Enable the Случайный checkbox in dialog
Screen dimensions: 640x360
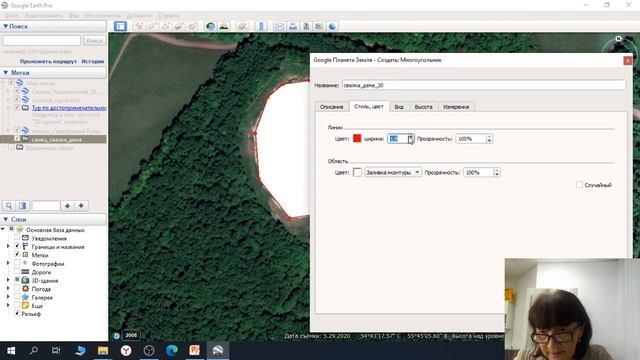pos(579,185)
